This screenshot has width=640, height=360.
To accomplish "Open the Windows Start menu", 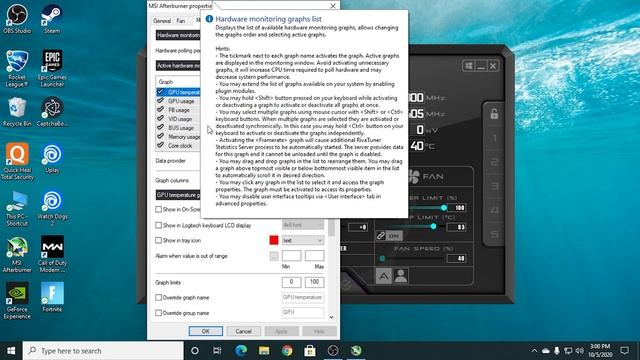I will pyautogui.click(x=11, y=351).
